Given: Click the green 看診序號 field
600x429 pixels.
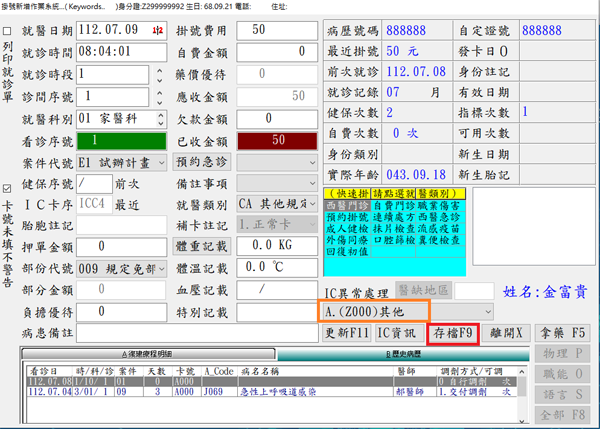Looking at the screenshot, I should pos(118,141).
